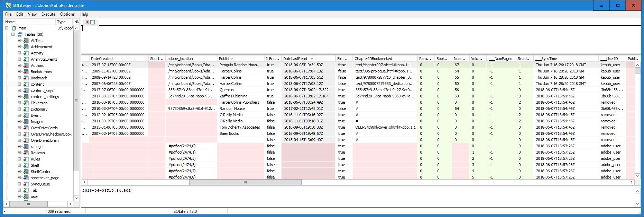Sort by the DateLastRead column header
Viewport: 644px width, 217px height.
(308, 59)
